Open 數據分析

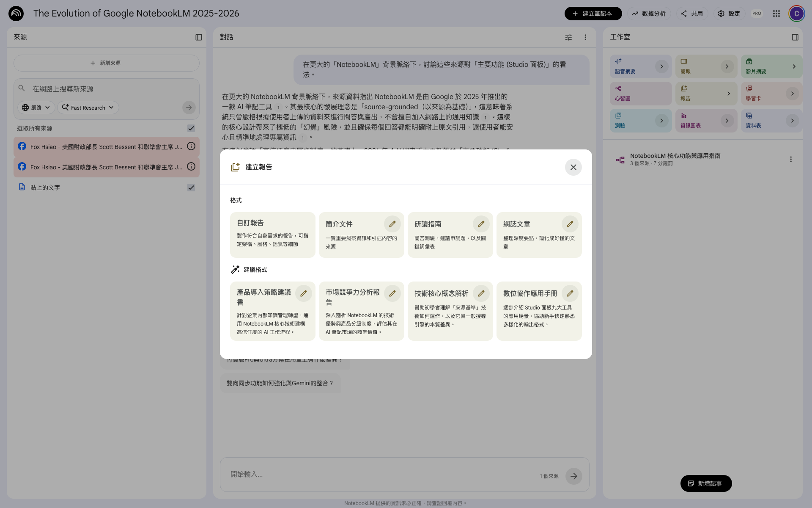tap(649, 14)
